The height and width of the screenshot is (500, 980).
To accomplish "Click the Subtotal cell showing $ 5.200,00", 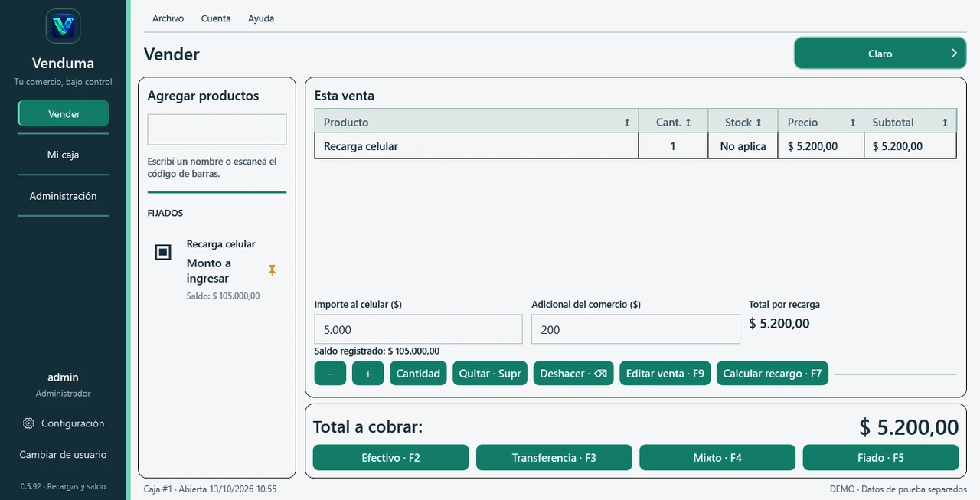I will click(x=910, y=146).
